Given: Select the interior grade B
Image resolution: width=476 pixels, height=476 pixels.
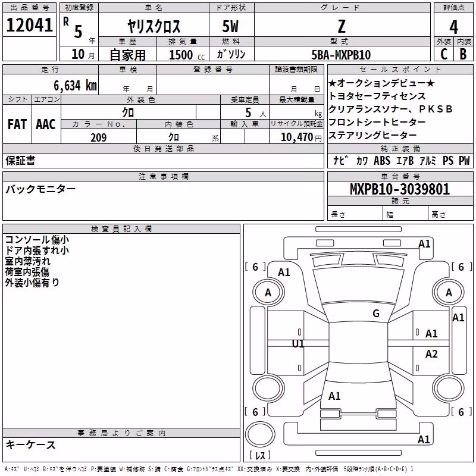Looking at the screenshot, I should point(463,54).
